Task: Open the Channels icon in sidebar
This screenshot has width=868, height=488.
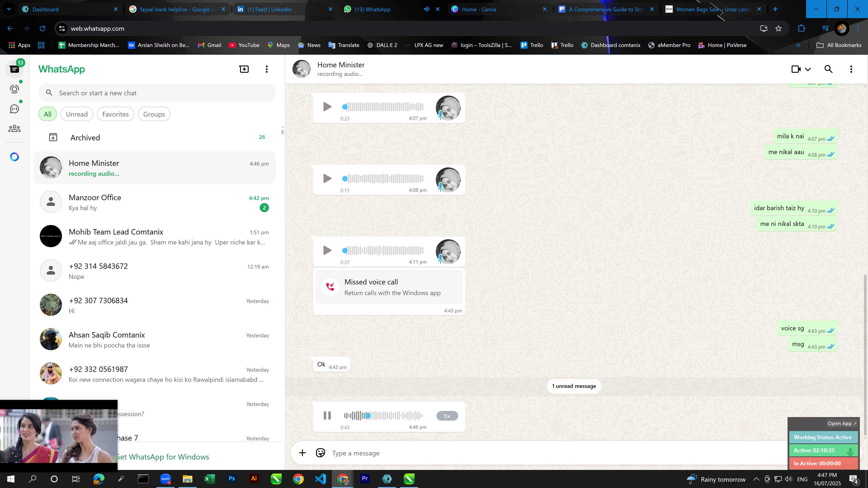Action: click(14, 109)
